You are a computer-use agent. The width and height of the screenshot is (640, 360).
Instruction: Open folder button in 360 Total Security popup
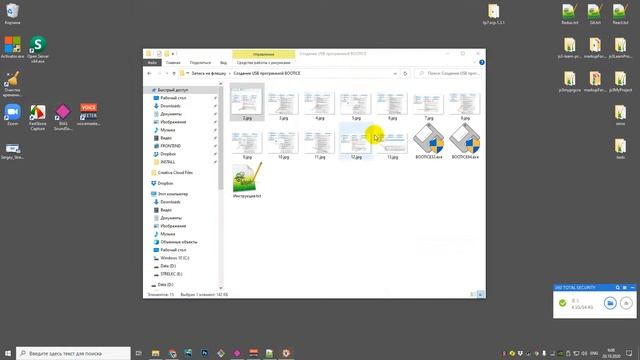click(x=610, y=303)
